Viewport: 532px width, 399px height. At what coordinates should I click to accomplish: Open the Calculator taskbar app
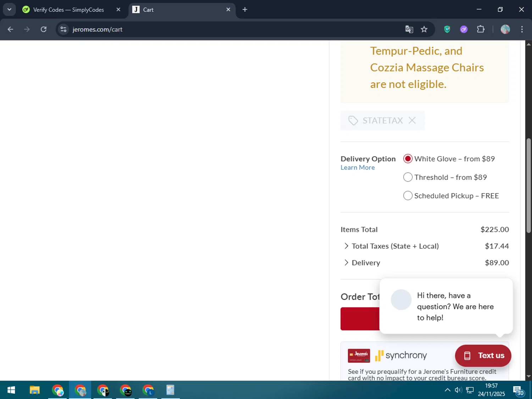pyautogui.click(x=170, y=390)
